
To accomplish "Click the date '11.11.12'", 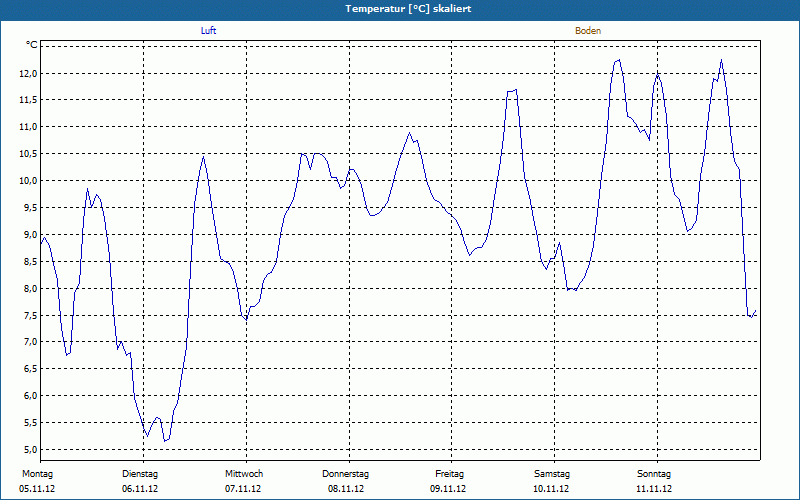I will 654,489.
